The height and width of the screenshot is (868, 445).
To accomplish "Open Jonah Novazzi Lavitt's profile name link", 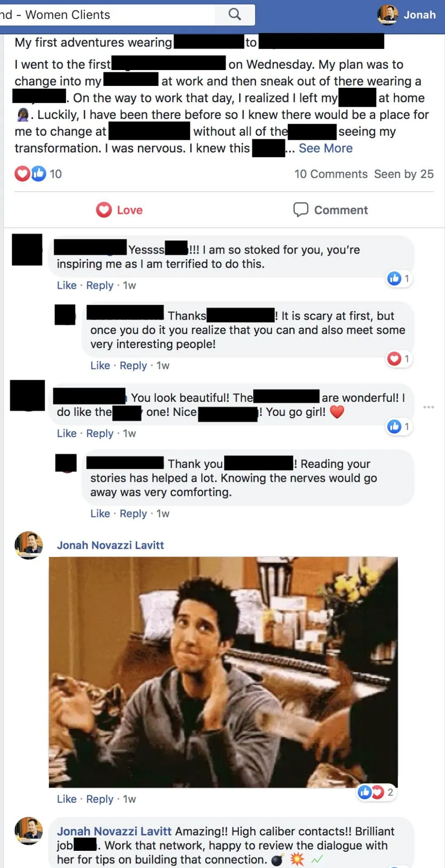I will (110, 545).
